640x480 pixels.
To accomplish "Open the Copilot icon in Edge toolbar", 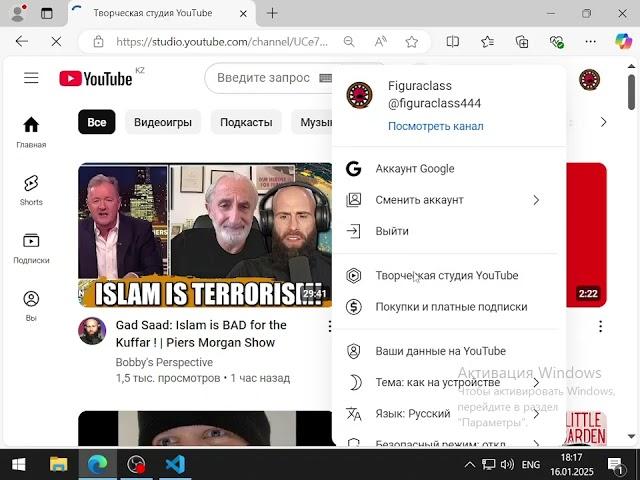I will (623, 42).
